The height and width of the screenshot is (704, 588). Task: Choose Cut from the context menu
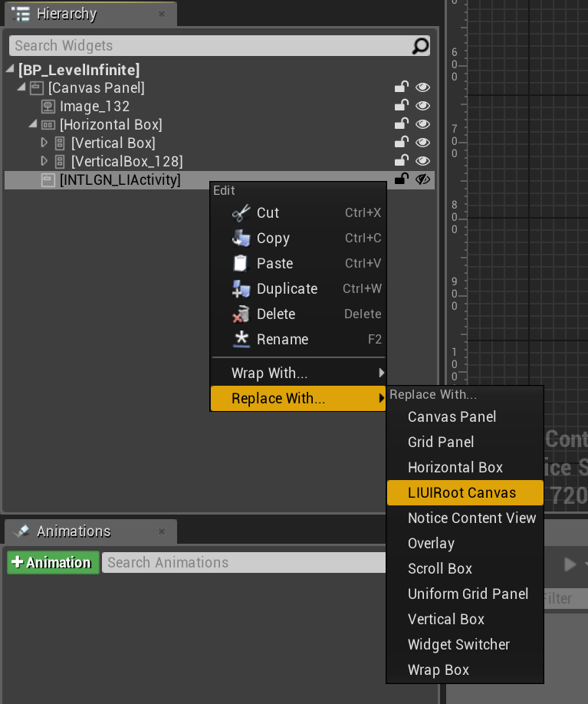pyautogui.click(x=298, y=213)
